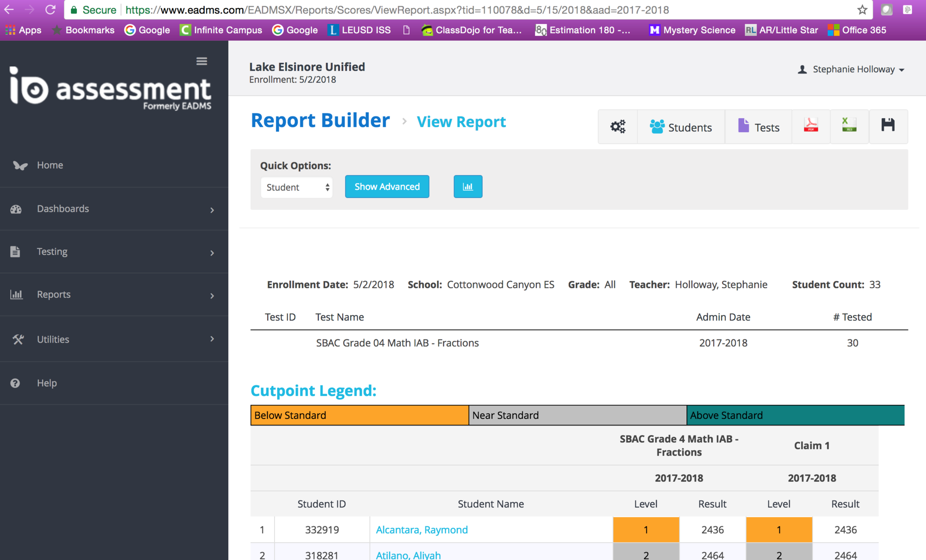Image resolution: width=926 pixels, height=560 pixels.
Task: Open the Student quick options dropdown
Action: (297, 187)
